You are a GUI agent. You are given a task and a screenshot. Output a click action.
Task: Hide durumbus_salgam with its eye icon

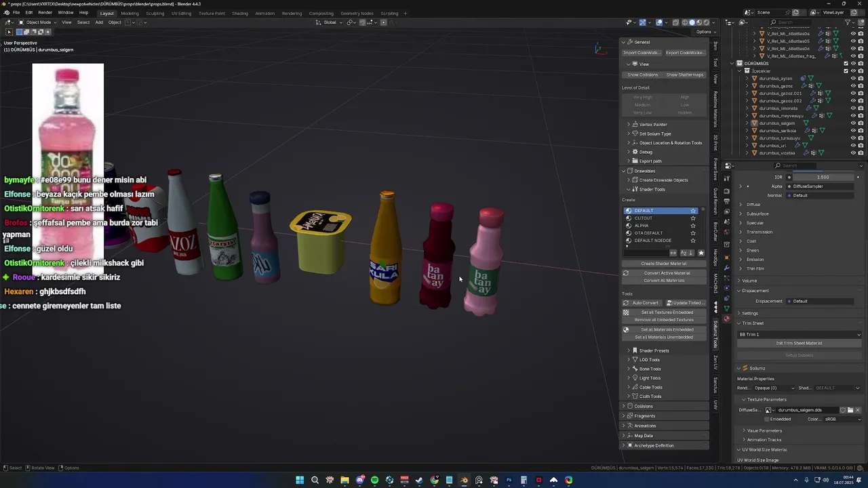[x=853, y=123]
